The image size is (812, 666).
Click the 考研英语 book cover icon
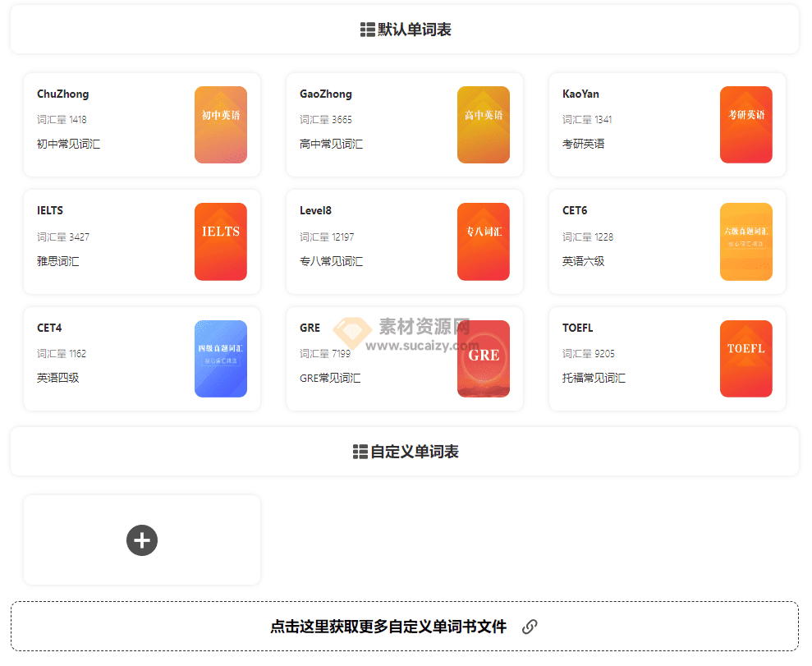point(745,125)
